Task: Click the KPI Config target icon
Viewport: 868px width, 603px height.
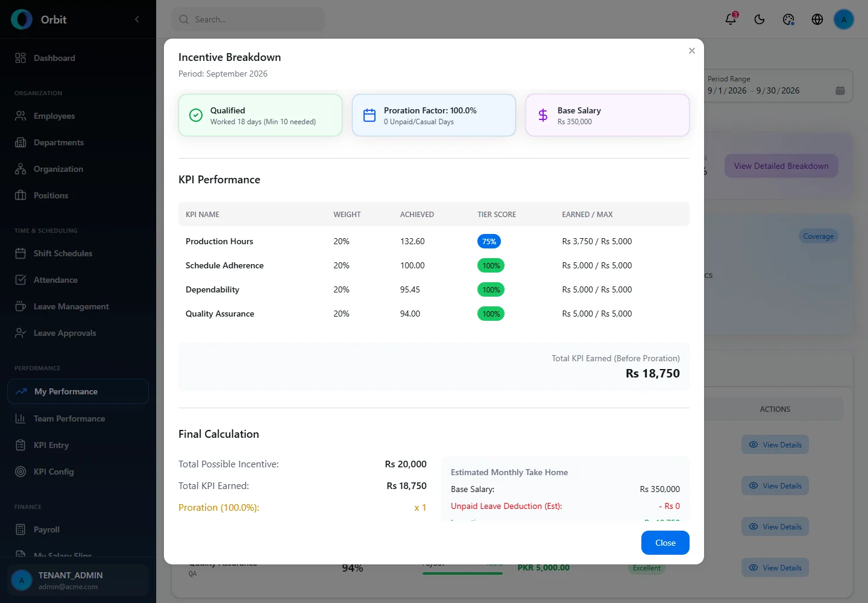Action: [x=20, y=472]
